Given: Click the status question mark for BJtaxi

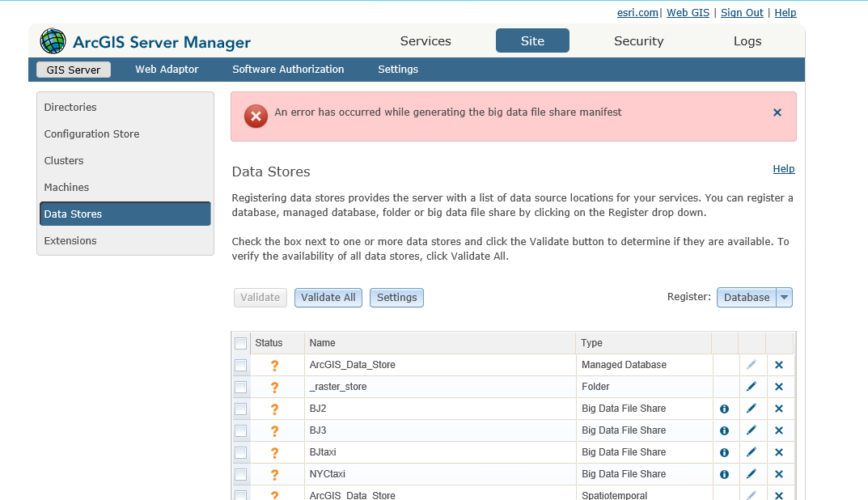Looking at the screenshot, I should (274, 453).
